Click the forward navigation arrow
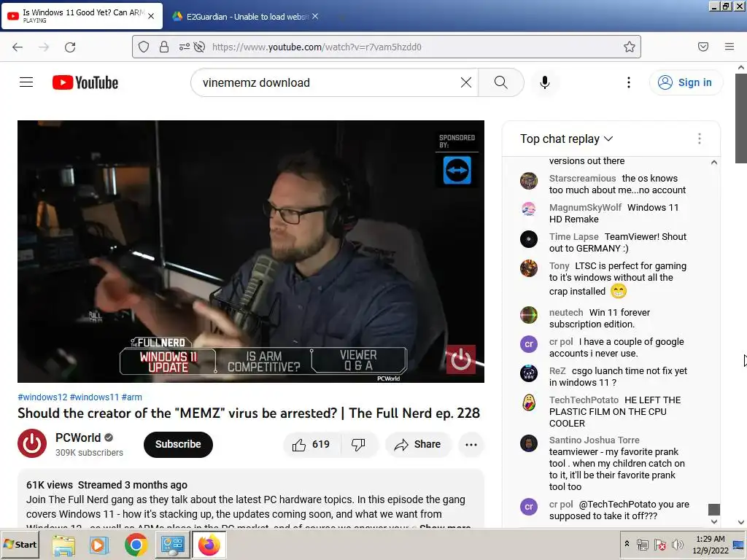Viewport: 747px width, 560px height. coord(44,47)
